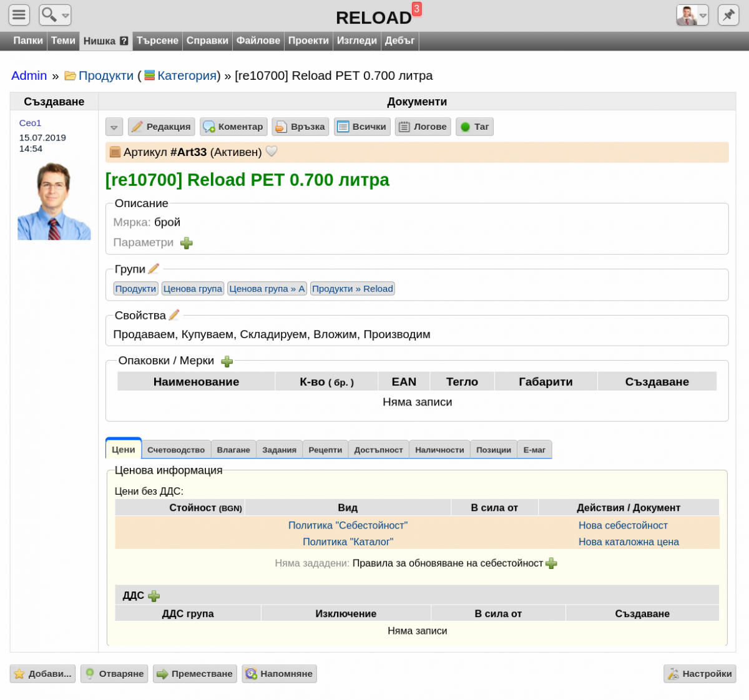Click the pin icon in top-right corner

(728, 14)
